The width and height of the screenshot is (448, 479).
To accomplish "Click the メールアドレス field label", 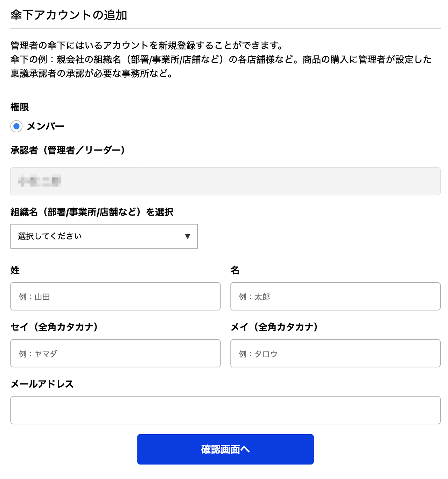I will pos(42,384).
